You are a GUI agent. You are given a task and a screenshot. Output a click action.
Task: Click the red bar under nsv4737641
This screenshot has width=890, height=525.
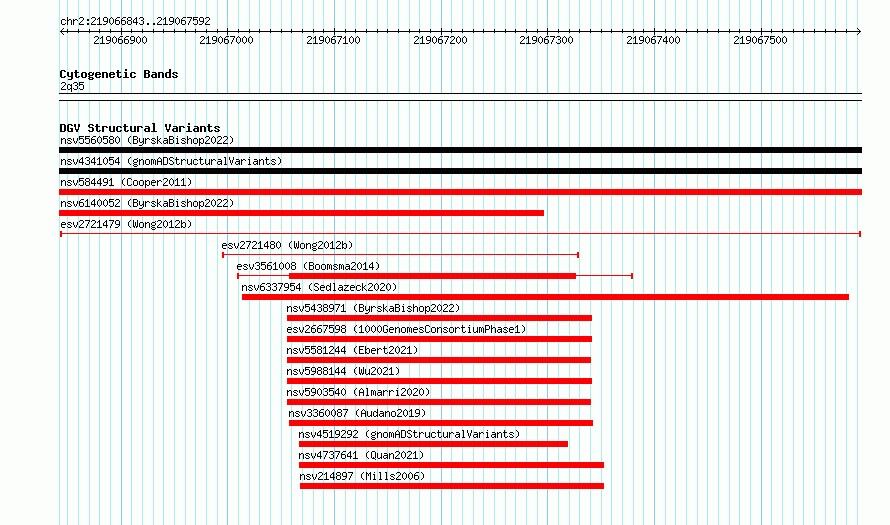451,465
